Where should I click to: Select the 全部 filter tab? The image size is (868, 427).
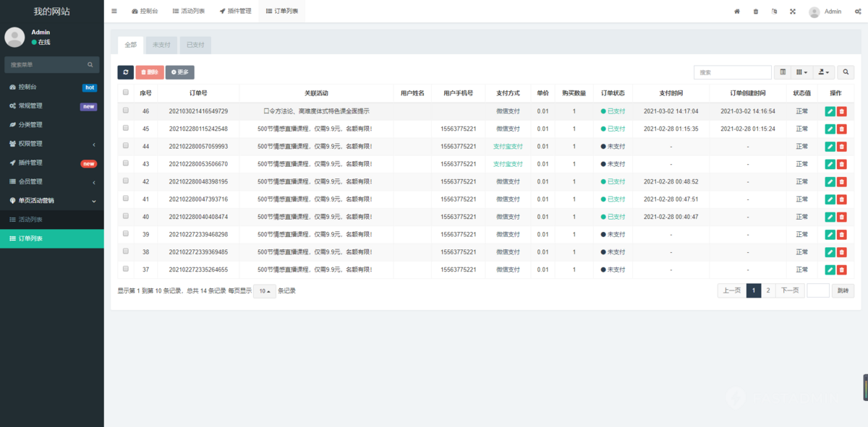pyautogui.click(x=130, y=45)
